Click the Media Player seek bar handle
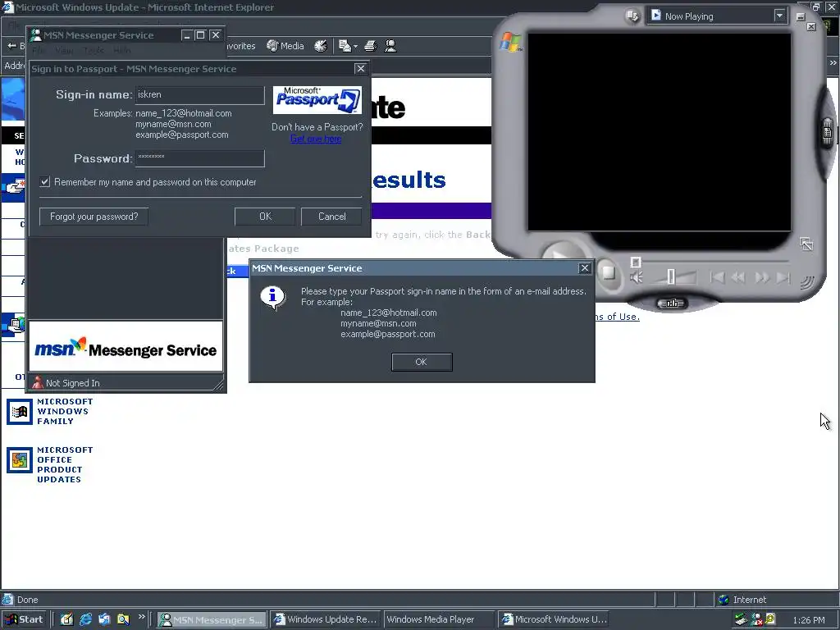This screenshot has height=630, width=840. 636,262
